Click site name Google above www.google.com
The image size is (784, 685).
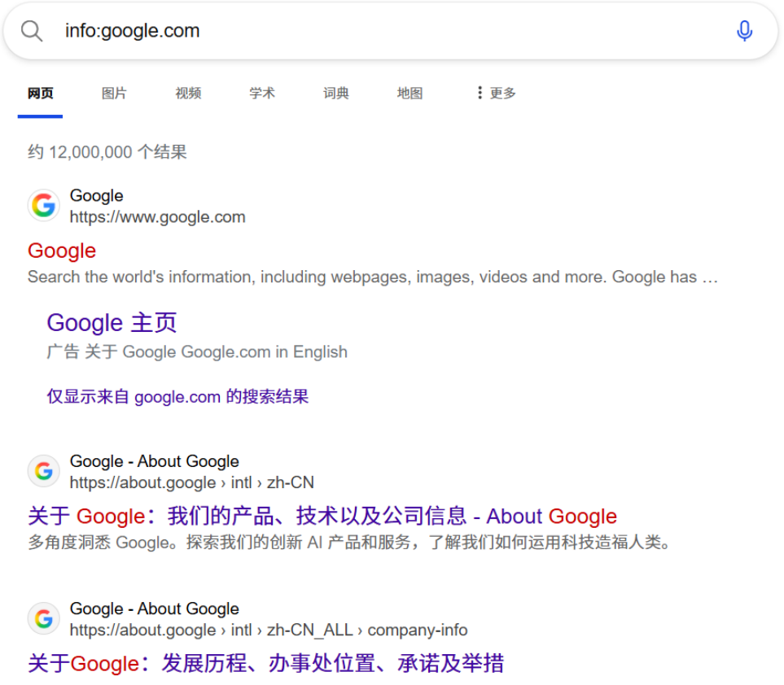click(x=97, y=196)
